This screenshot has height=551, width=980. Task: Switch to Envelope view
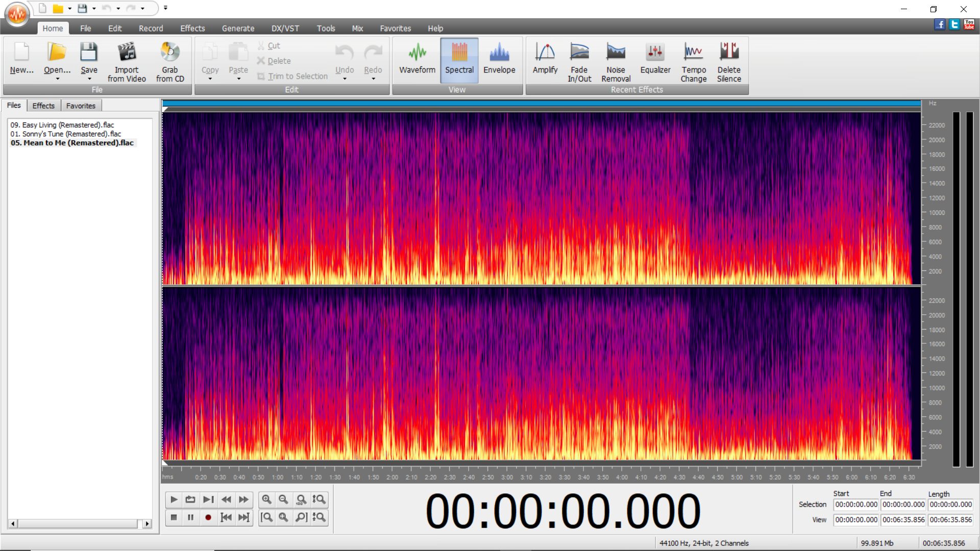pyautogui.click(x=499, y=60)
